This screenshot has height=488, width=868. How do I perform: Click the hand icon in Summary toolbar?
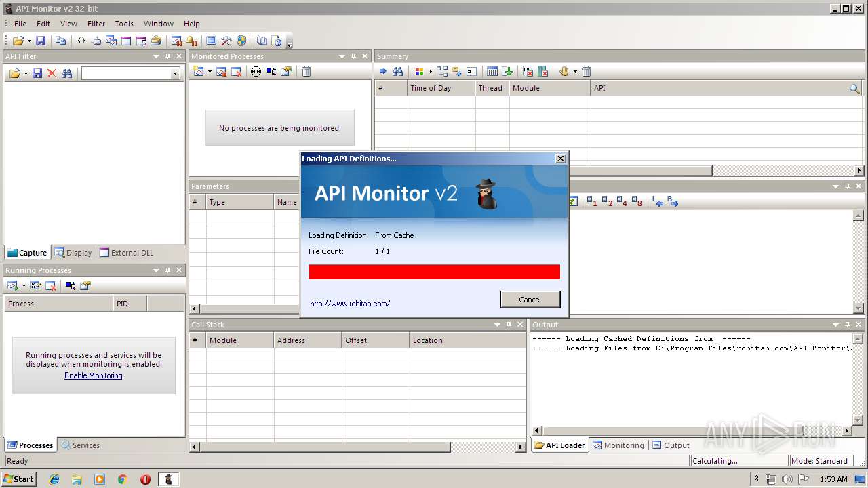pos(564,71)
